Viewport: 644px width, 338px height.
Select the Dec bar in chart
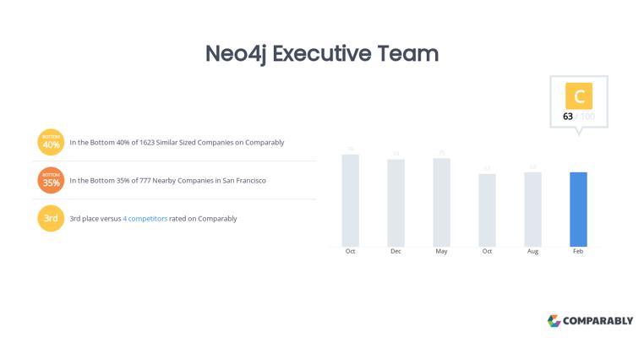(x=396, y=203)
